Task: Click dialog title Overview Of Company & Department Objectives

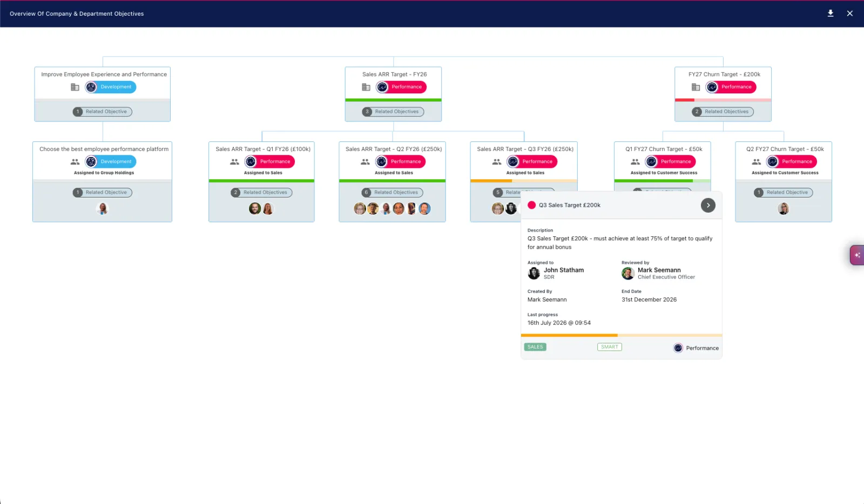Action: pos(77,14)
